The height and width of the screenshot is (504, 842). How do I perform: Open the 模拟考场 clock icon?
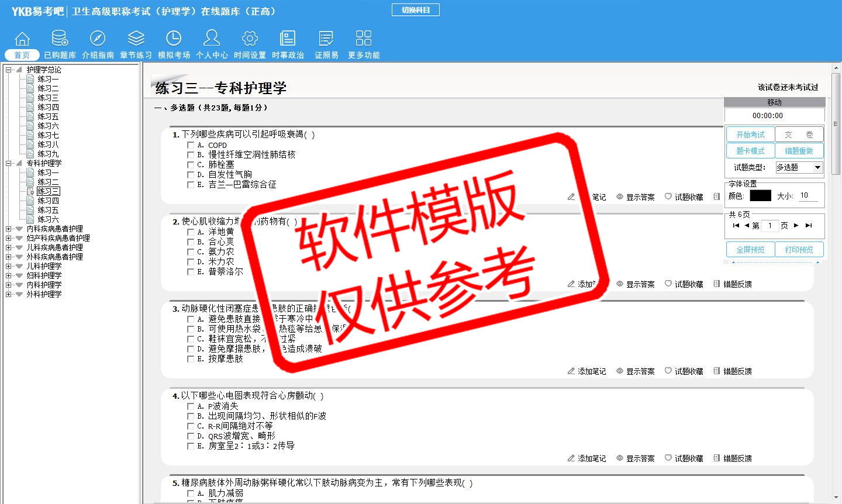click(174, 39)
